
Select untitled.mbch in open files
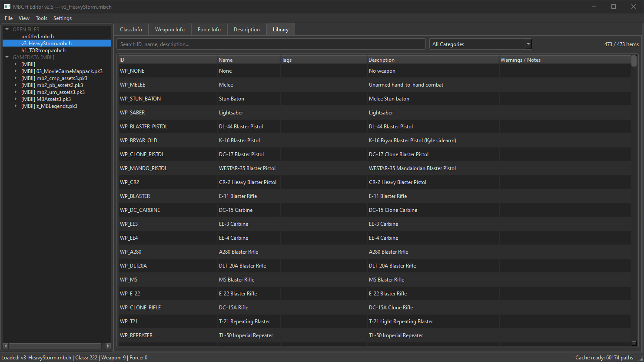coord(38,37)
